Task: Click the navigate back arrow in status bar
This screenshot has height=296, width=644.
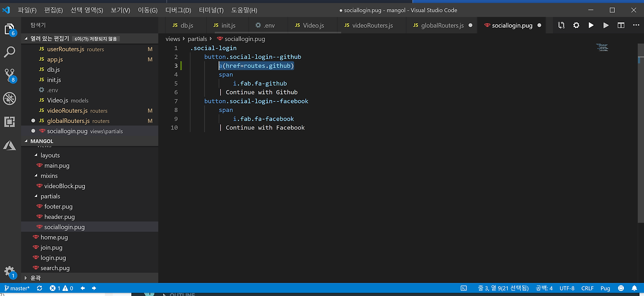Action: coord(83,288)
